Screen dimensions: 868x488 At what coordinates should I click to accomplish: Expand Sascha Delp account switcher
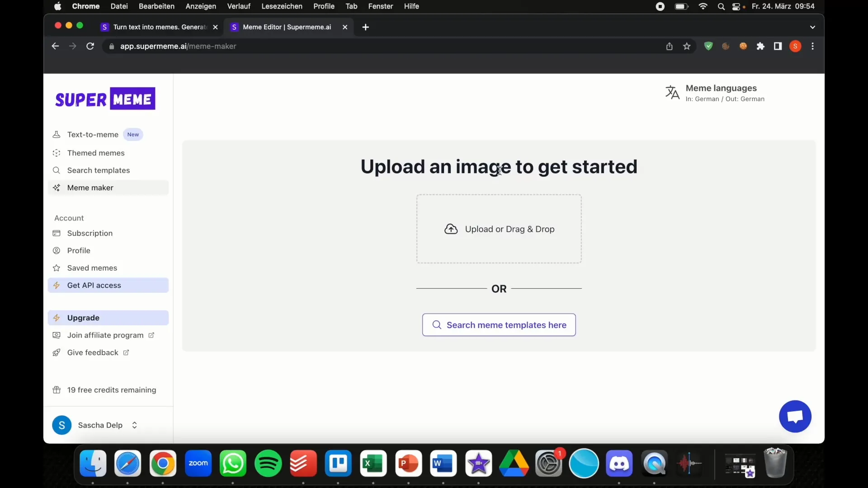[134, 425]
